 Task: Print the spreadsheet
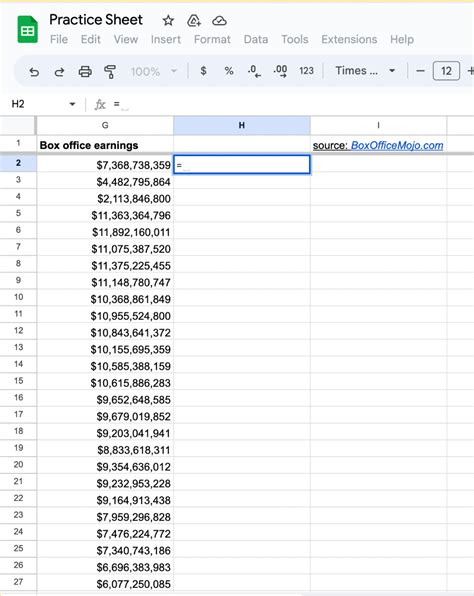85,71
